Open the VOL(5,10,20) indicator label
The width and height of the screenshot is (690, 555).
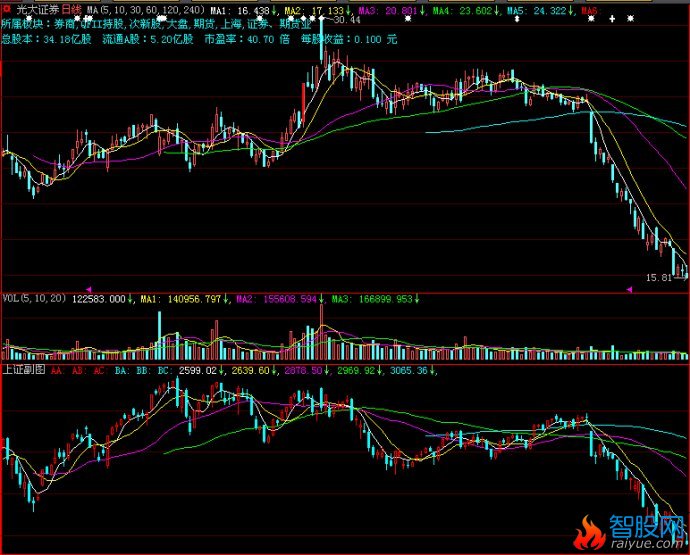coord(34,298)
